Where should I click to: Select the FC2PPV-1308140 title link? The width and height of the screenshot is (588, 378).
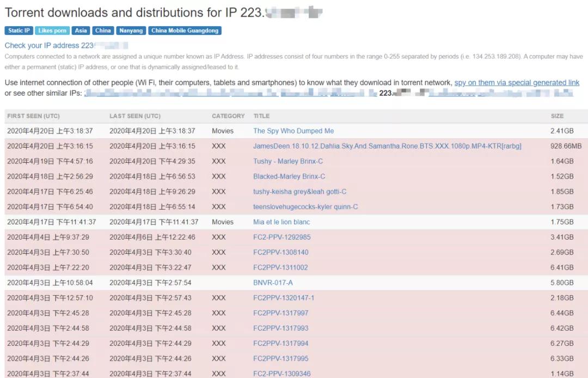281,253
